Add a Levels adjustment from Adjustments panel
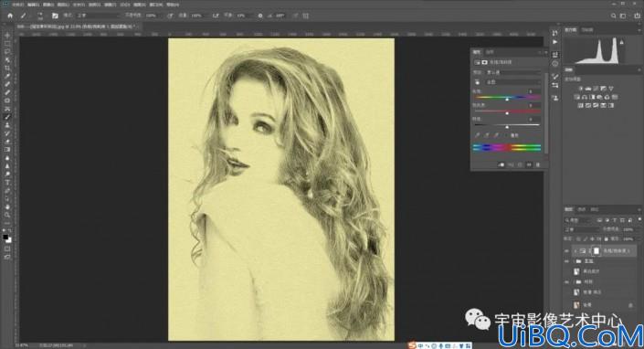The width and height of the screenshot is (644, 349). pyautogui.click(x=587, y=89)
